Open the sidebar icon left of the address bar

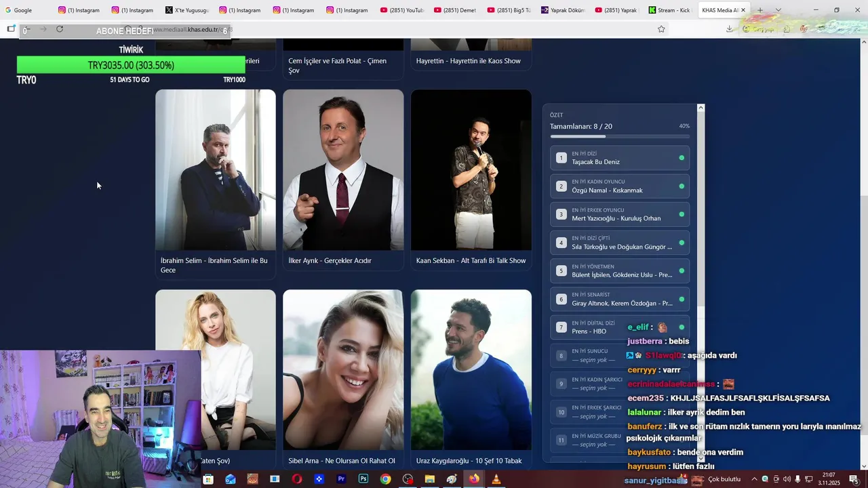11,29
